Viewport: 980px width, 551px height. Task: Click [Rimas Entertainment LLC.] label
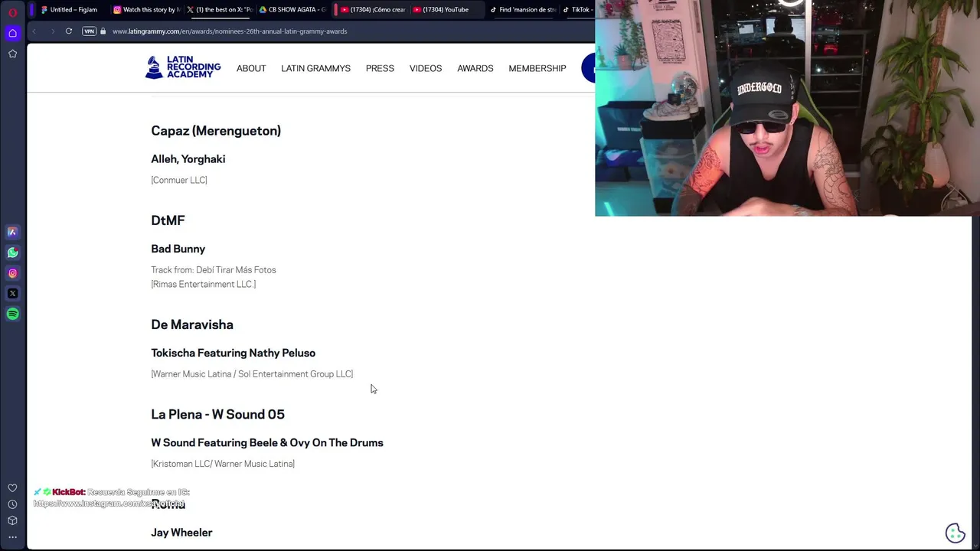tap(204, 284)
